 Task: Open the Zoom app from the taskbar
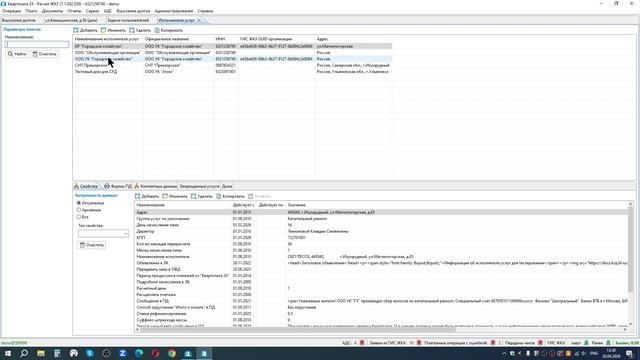click(122, 353)
